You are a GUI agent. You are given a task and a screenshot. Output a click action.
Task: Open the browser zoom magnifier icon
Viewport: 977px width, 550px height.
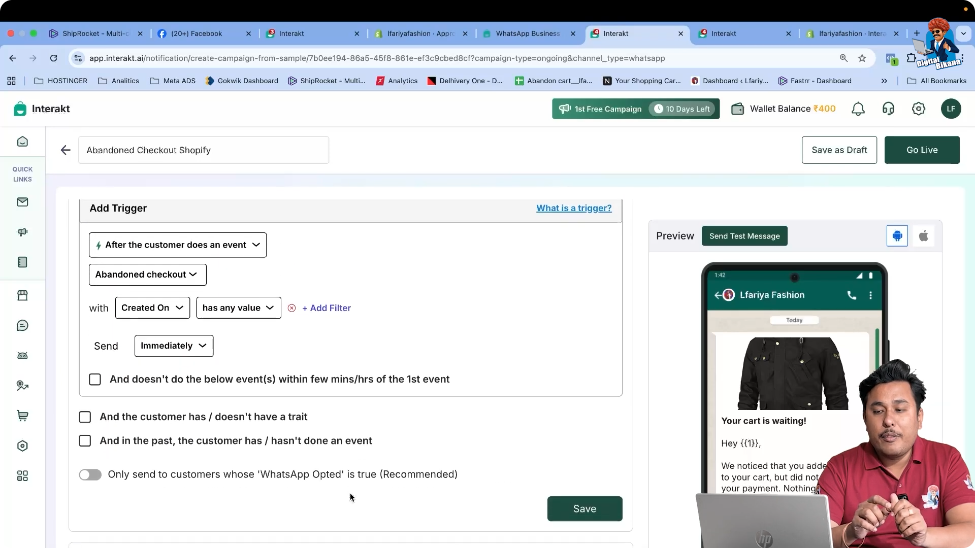tap(844, 58)
